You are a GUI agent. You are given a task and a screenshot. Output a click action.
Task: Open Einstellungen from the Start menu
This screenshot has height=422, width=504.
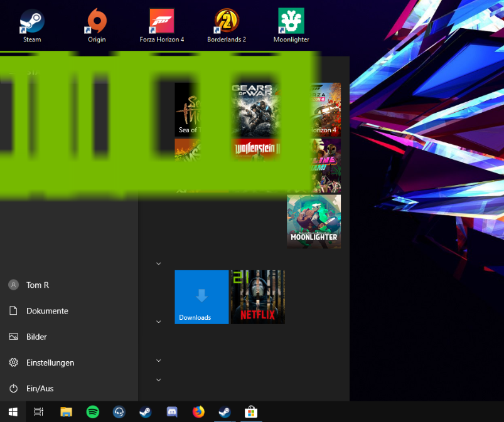[x=69, y=362]
